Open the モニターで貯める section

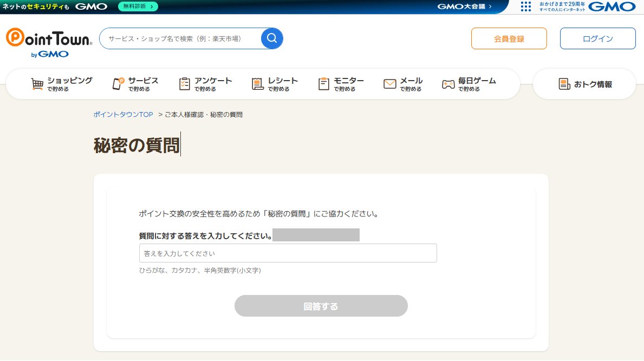[x=324, y=83]
